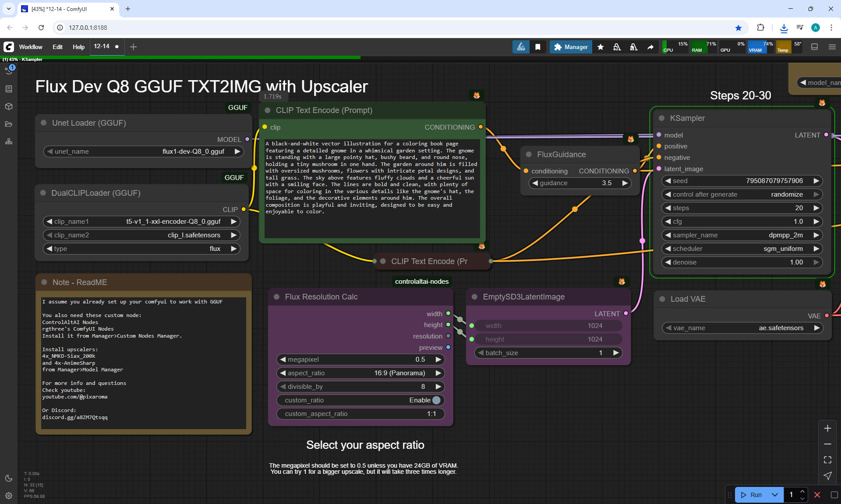Open the aspect_ratio 16:9 Panorama selector
The width and height of the screenshot is (841, 504).
tap(360, 373)
